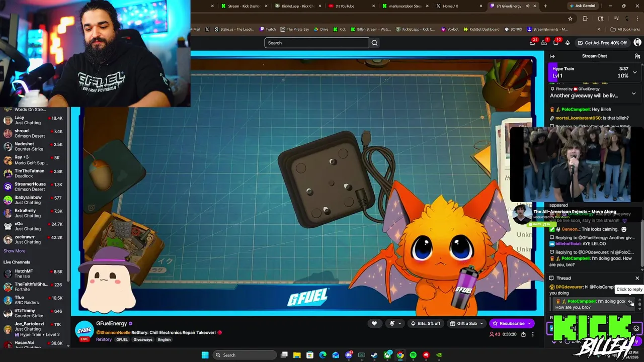Open the KickBot Dashboard bookmark

[481, 29]
